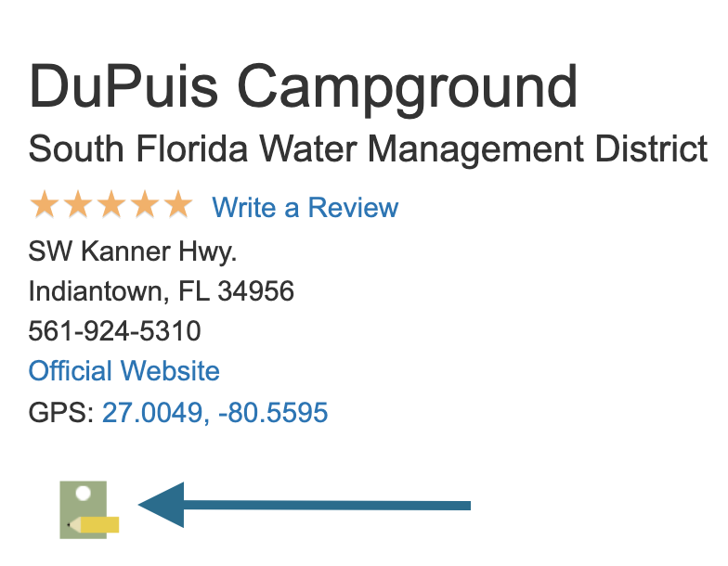Viewport: 728px width, 566px height.
Task: Select the fourth orange rating star
Action: pyautogui.click(x=145, y=204)
